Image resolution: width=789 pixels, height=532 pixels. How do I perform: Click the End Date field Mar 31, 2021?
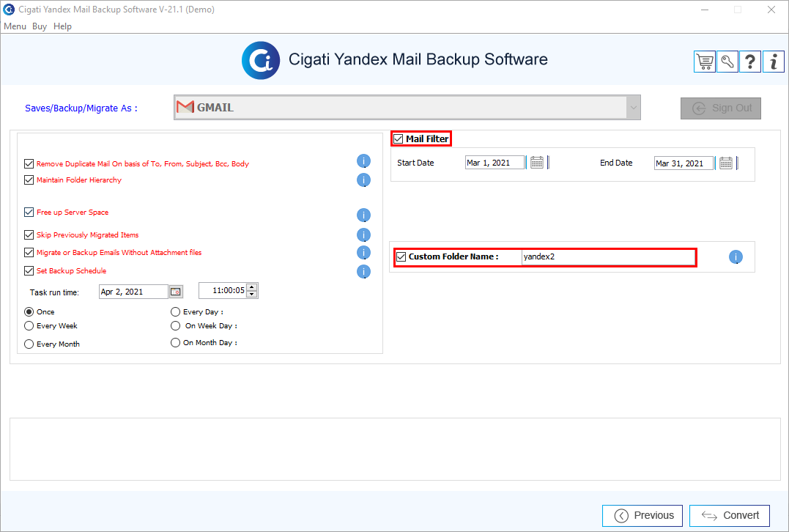click(684, 163)
